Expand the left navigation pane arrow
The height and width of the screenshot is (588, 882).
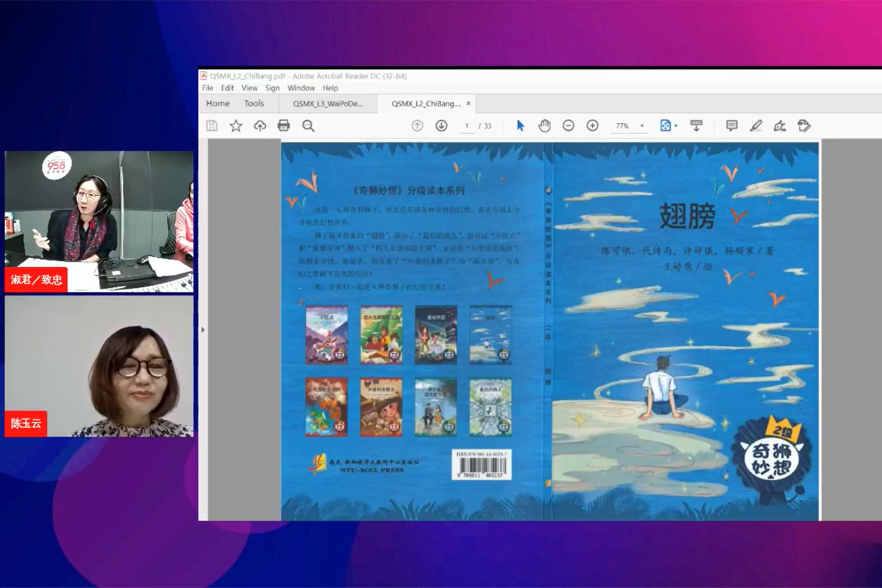click(203, 330)
